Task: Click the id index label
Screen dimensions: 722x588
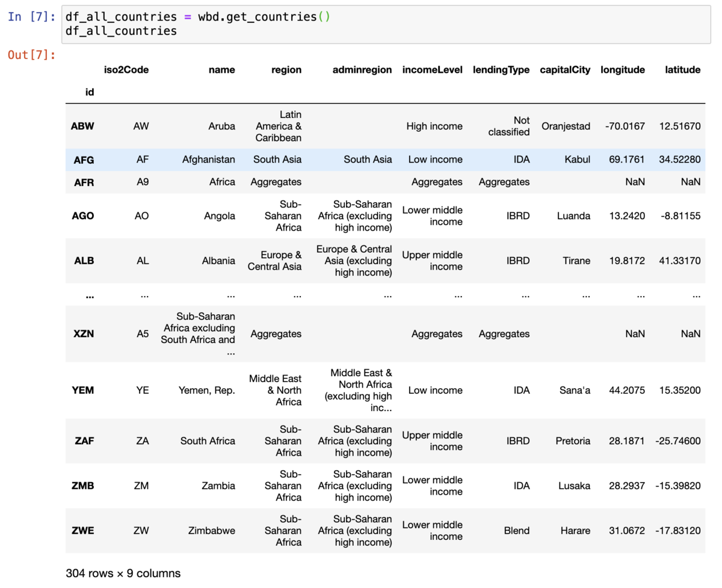Action: click(x=89, y=92)
